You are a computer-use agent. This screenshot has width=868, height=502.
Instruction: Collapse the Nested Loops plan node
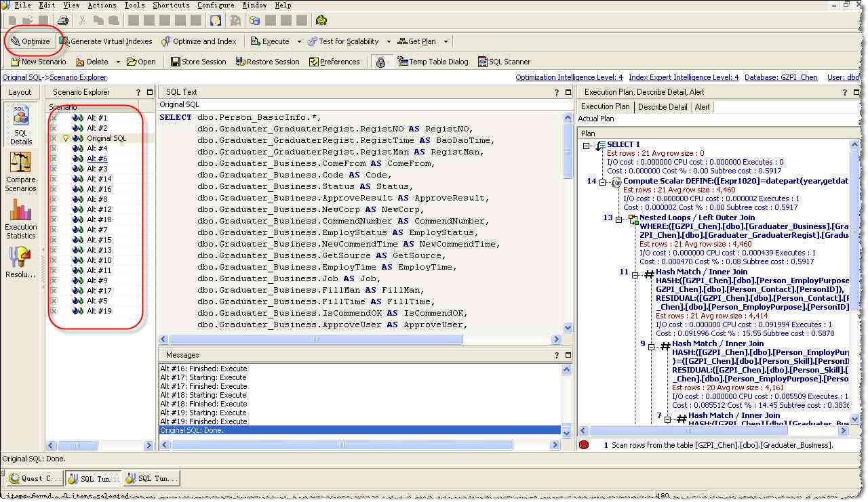(x=618, y=219)
